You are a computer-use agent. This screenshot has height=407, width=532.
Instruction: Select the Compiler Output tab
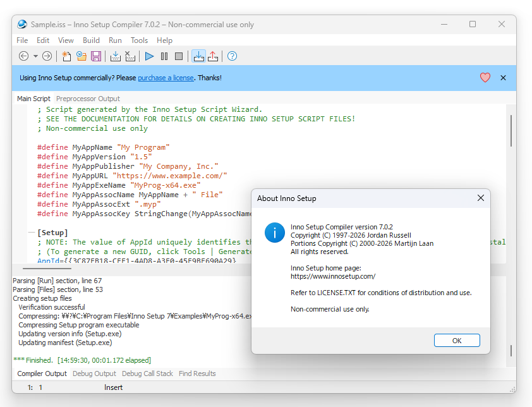pyautogui.click(x=42, y=374)
